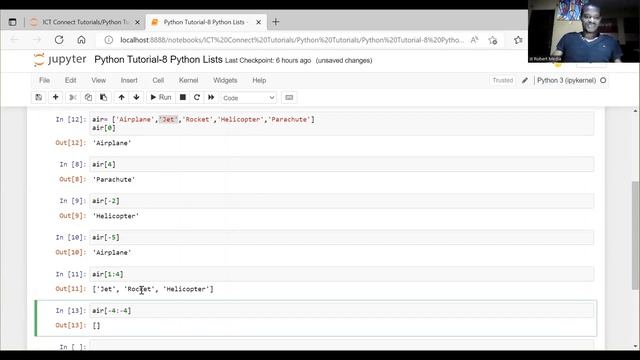Click the read aloud icon
This screenshot has width=640, height=360.
coord(474,40)
